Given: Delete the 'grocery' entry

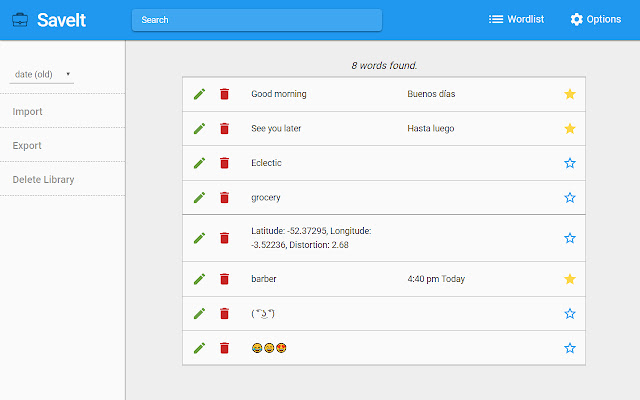Looking at the screenshot, I should [x=224, y=198].
